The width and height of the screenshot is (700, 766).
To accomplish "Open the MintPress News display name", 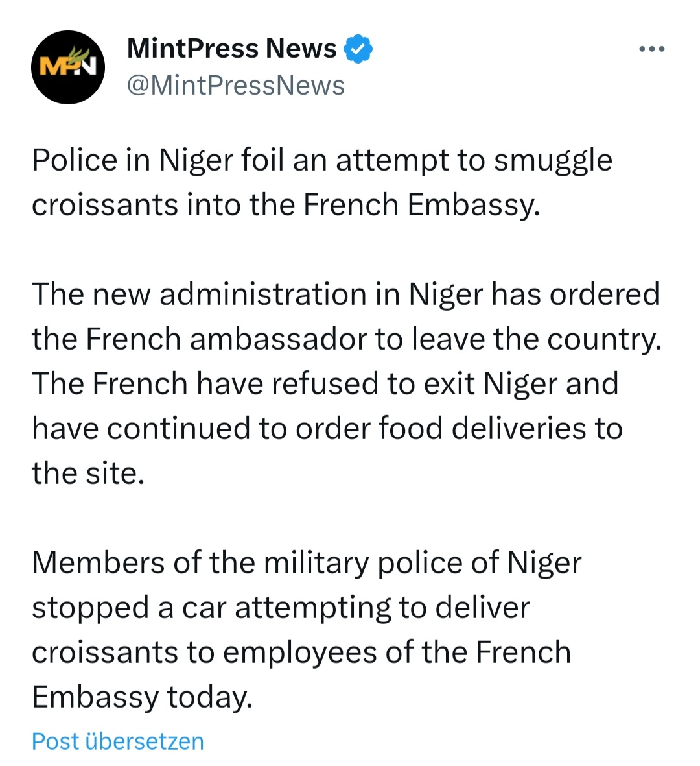I will tap(231, 49).
